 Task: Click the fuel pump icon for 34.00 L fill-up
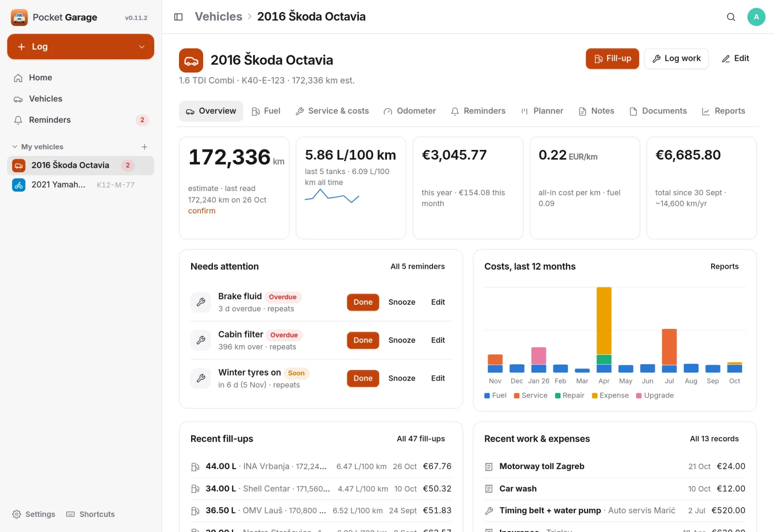195,489
